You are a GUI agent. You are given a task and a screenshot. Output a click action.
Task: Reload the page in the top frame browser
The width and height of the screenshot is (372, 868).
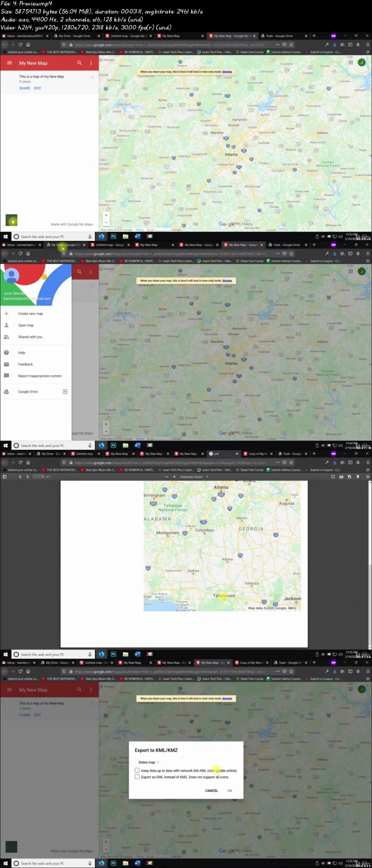point(20,45)
